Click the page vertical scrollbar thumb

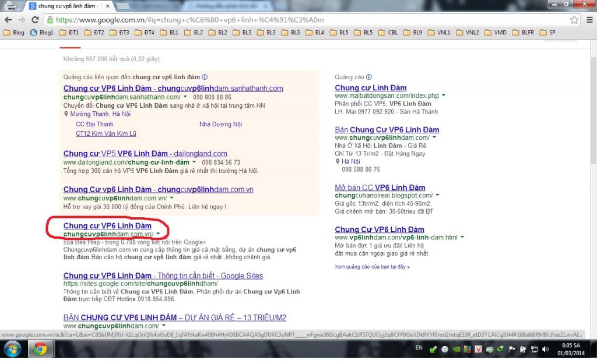[593, 110]
